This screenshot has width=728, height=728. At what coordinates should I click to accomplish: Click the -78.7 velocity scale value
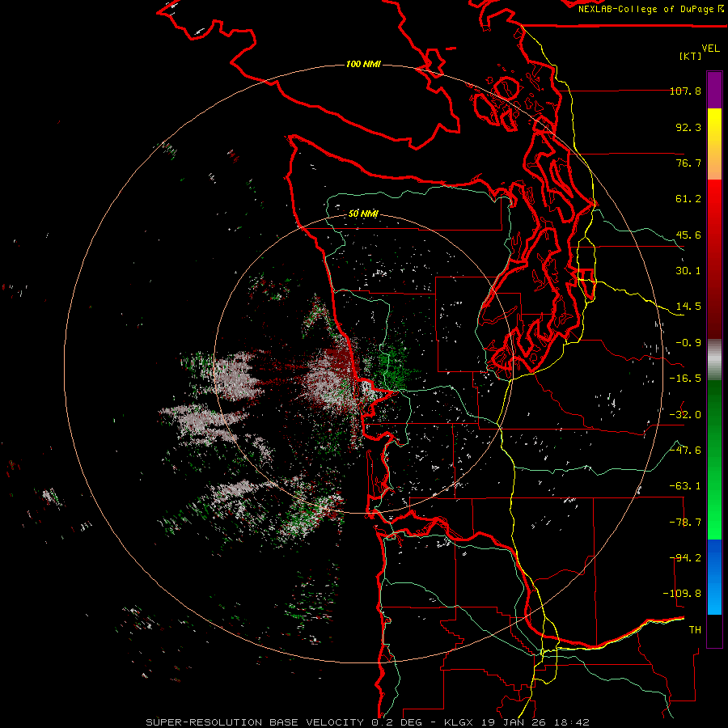pyautogui.click(x=685, y=523)
